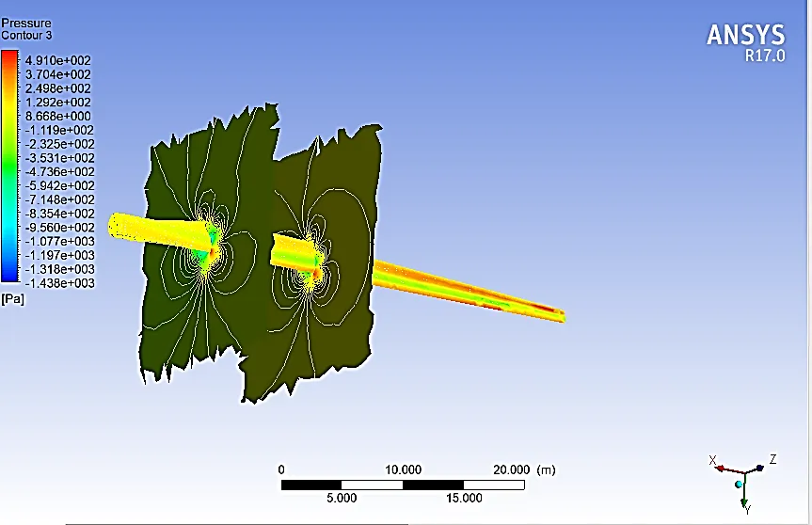Click the -1.438e+003 minimum legend value

click(59, 283)
